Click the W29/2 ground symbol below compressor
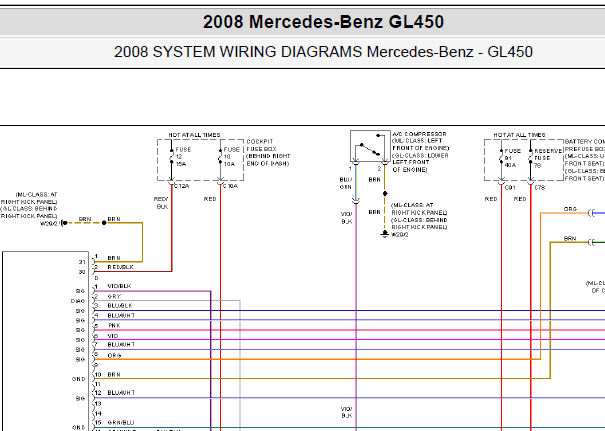Screen dimensions: 605x431 coord(384,234)
